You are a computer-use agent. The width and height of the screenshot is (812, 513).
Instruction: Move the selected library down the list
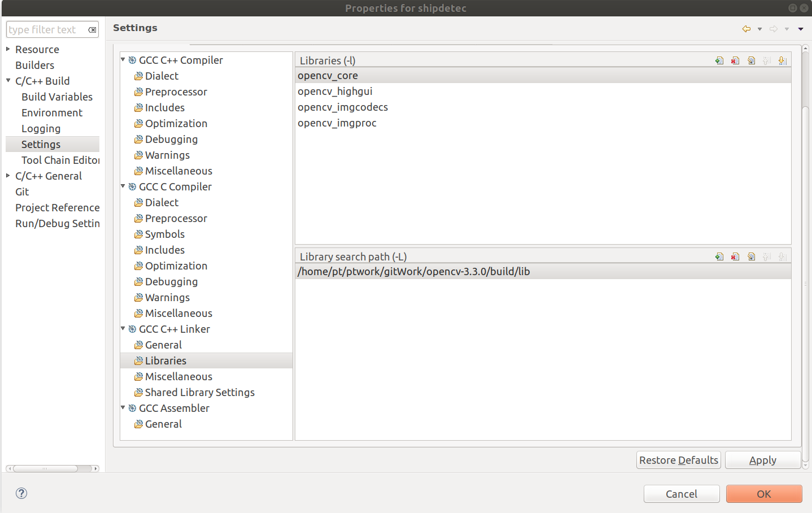tap(783, 60)
